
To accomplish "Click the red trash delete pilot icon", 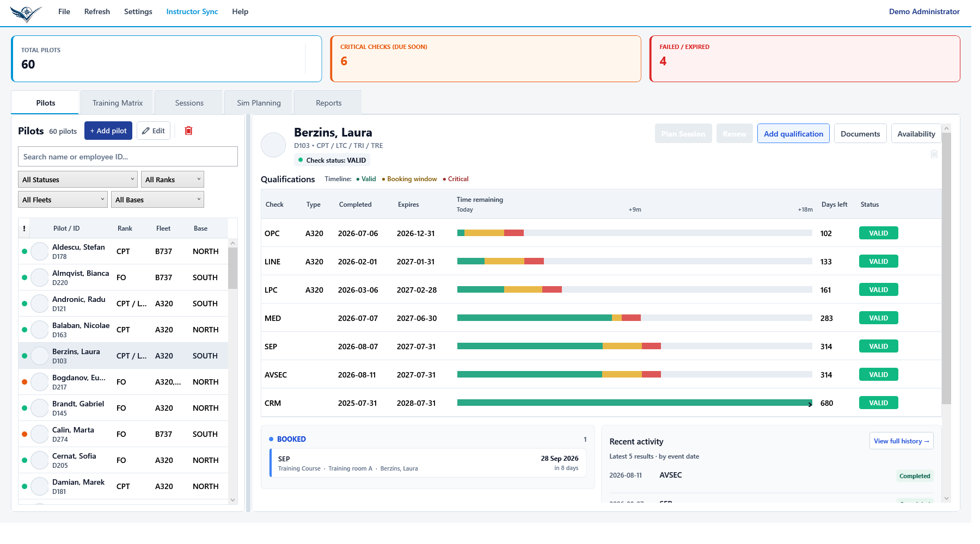I will (188, 131).
